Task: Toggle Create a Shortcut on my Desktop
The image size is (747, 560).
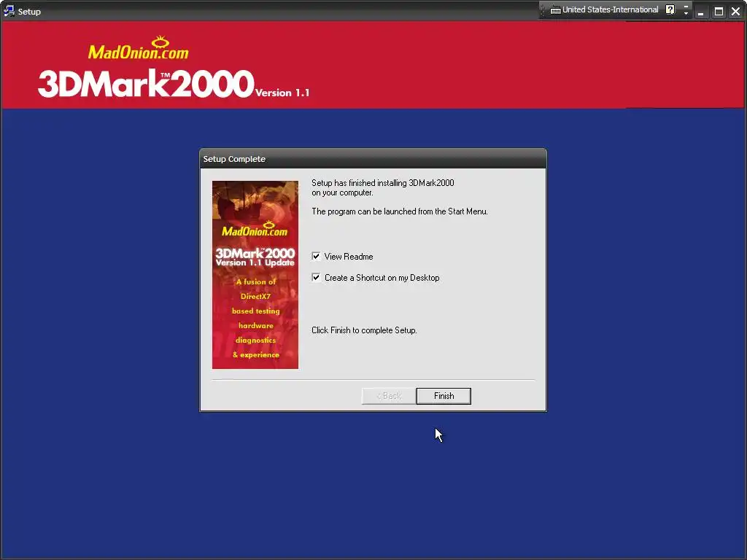Action: (x=316, y=277)
